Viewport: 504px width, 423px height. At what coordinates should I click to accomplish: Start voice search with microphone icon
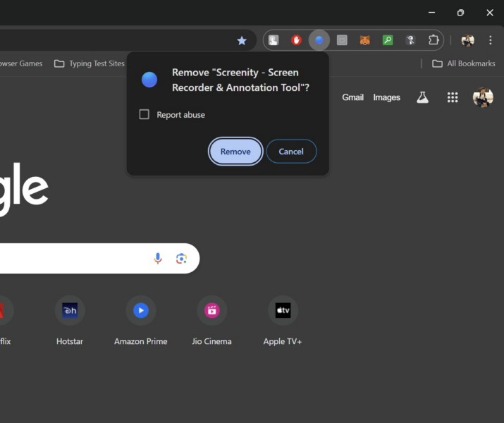pos(158,259)
